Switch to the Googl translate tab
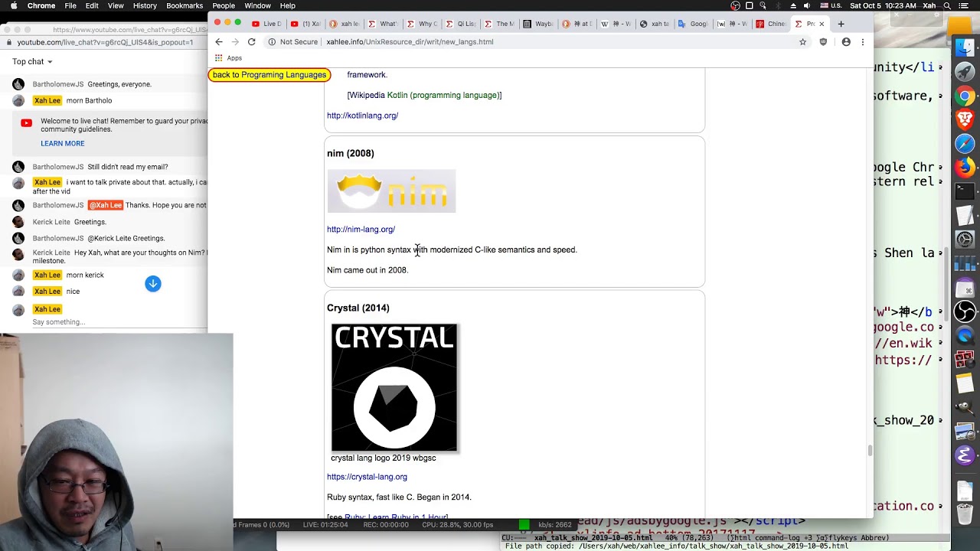Screen dimensions: 980x551 [x=694, y=24]
